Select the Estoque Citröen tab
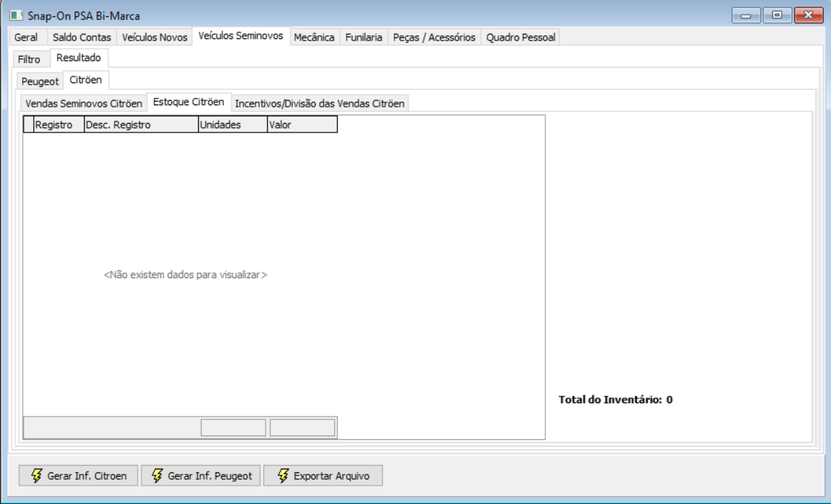831x504 pixels. 188,102
